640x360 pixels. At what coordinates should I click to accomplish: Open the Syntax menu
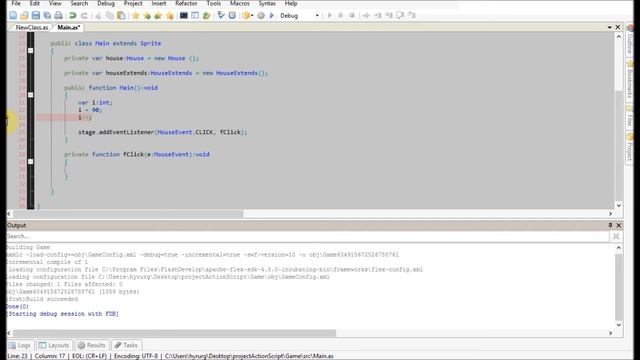267,3
